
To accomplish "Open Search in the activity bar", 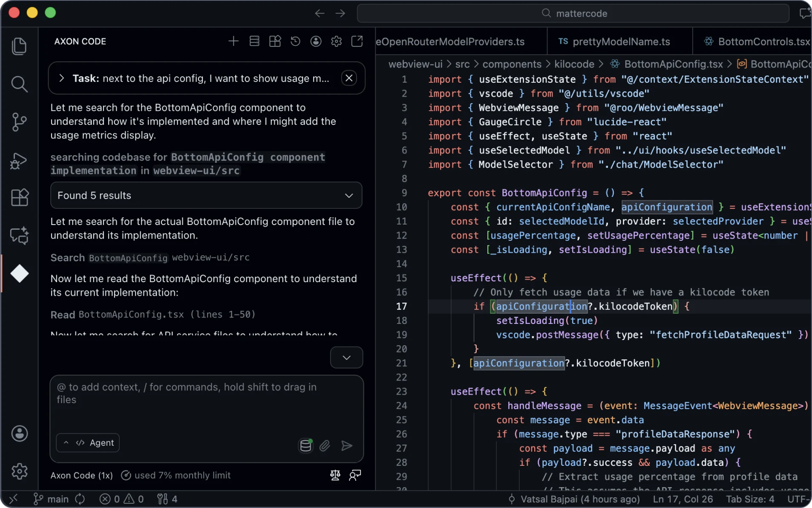I will point(20,84).
